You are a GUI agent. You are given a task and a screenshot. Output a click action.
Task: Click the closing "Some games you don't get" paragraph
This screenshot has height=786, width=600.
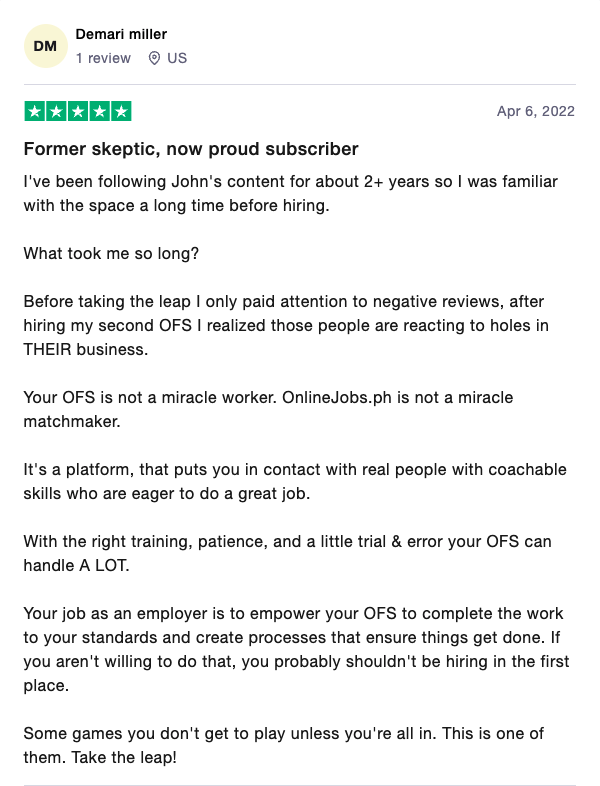coord(284,745)
